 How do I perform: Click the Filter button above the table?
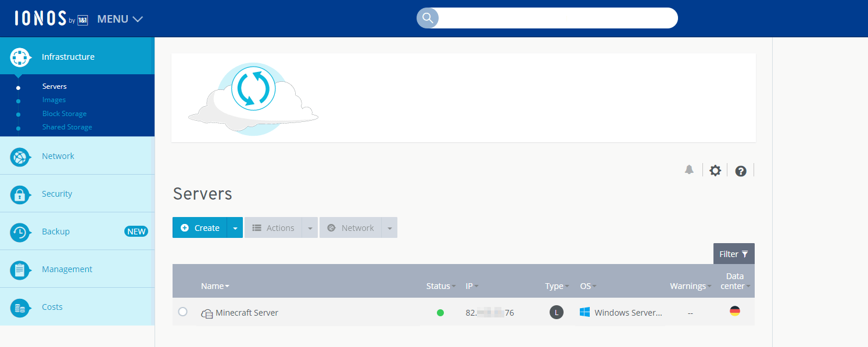[734, 254]
